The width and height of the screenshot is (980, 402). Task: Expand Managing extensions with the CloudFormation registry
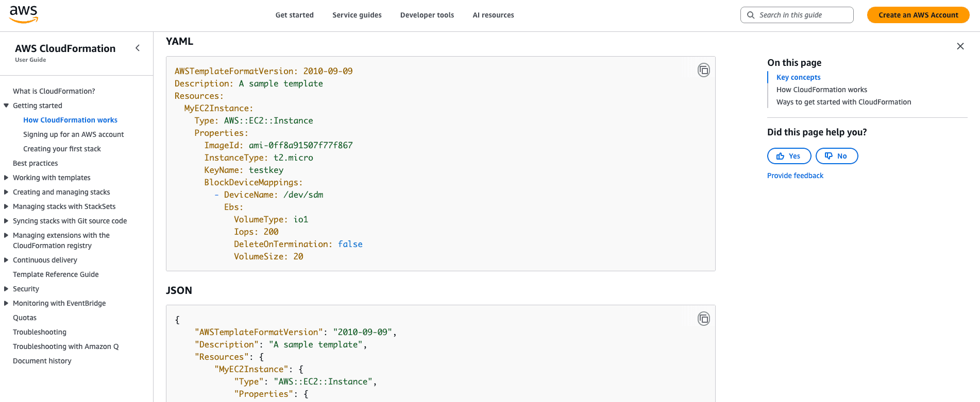[6, 235]
